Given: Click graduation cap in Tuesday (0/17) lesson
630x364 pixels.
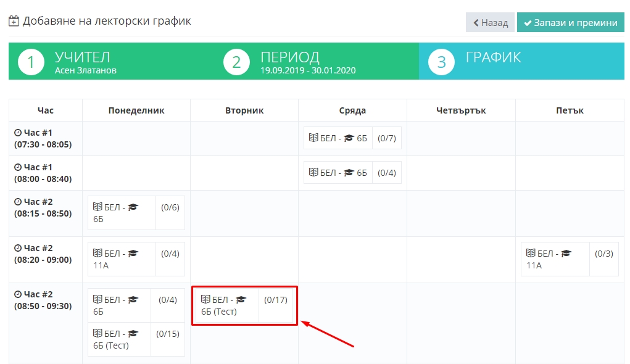Looking at the screenshot, I should 241,300.
